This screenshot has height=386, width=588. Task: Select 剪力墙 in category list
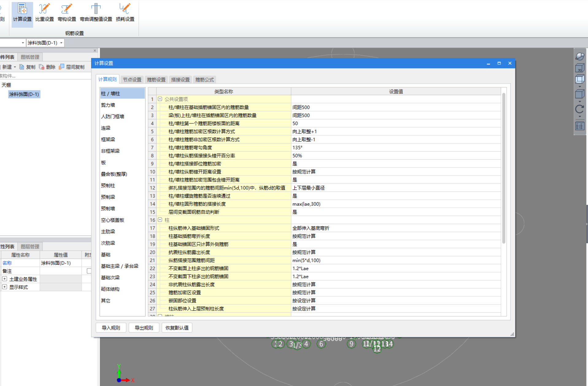click(122, 105)
